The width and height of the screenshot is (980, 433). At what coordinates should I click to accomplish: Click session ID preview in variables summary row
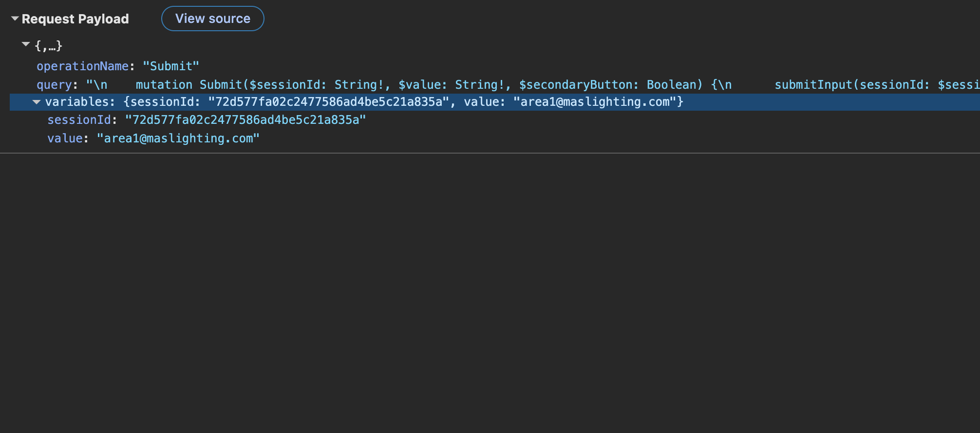click(328, 102)
